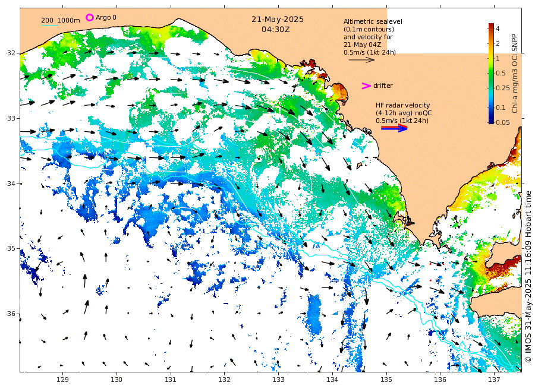This screenshot has width=535, height=392.
Task: Click colorbar tick value 0.05
Action: 502,122
